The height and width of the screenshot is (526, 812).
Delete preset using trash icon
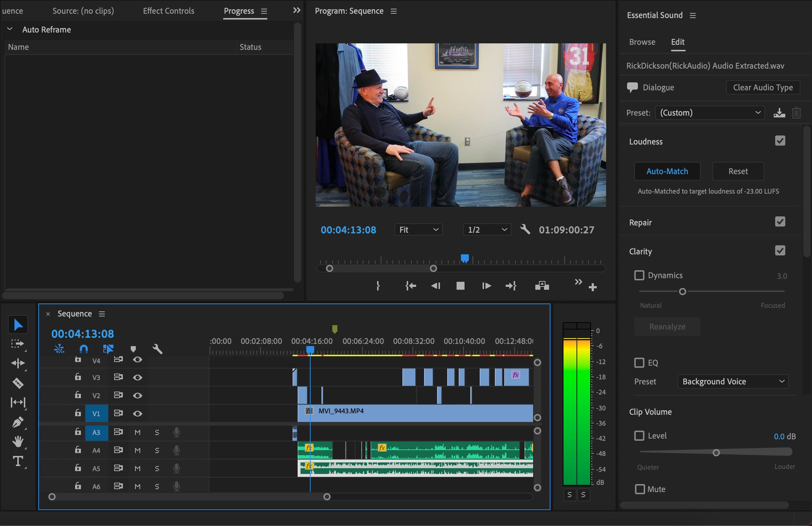pyautogui.click(x=796, y=113)
